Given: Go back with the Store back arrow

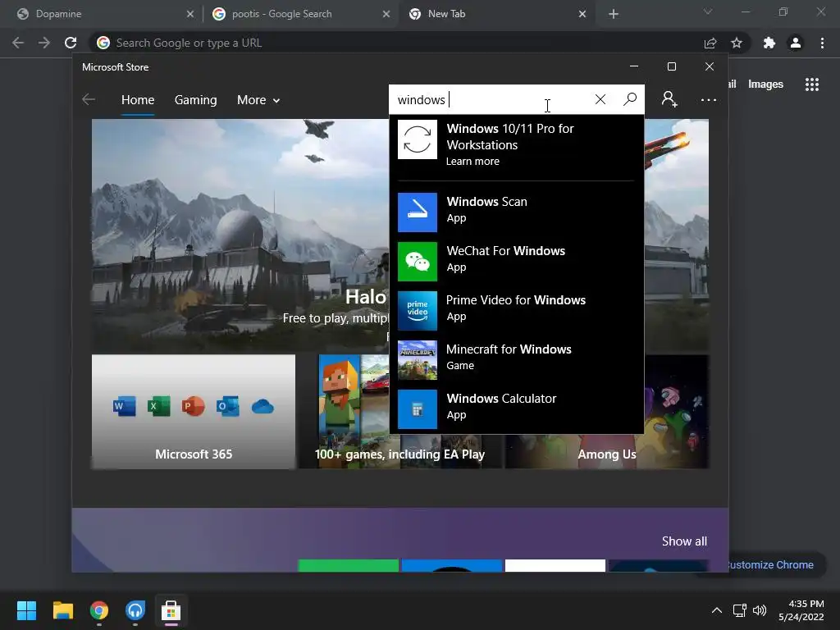Looking at the screenshot, I should pos(89,99).
